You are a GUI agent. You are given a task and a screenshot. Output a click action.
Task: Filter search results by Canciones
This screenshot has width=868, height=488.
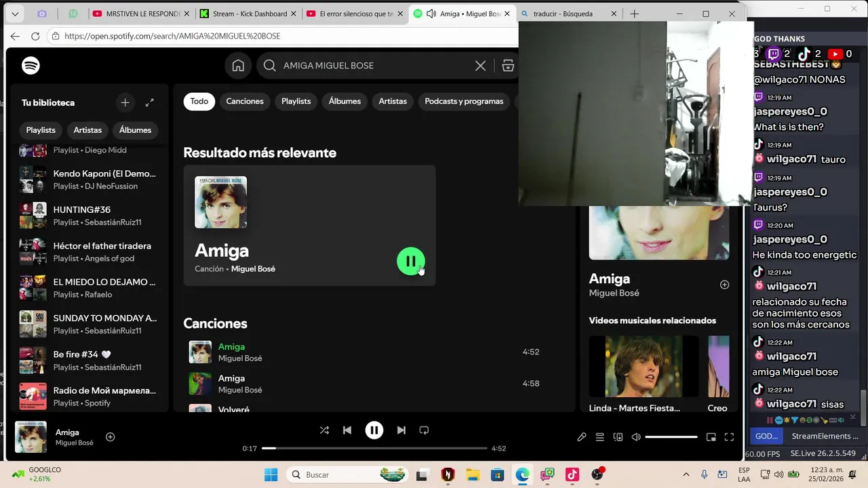tap(245, 101)
